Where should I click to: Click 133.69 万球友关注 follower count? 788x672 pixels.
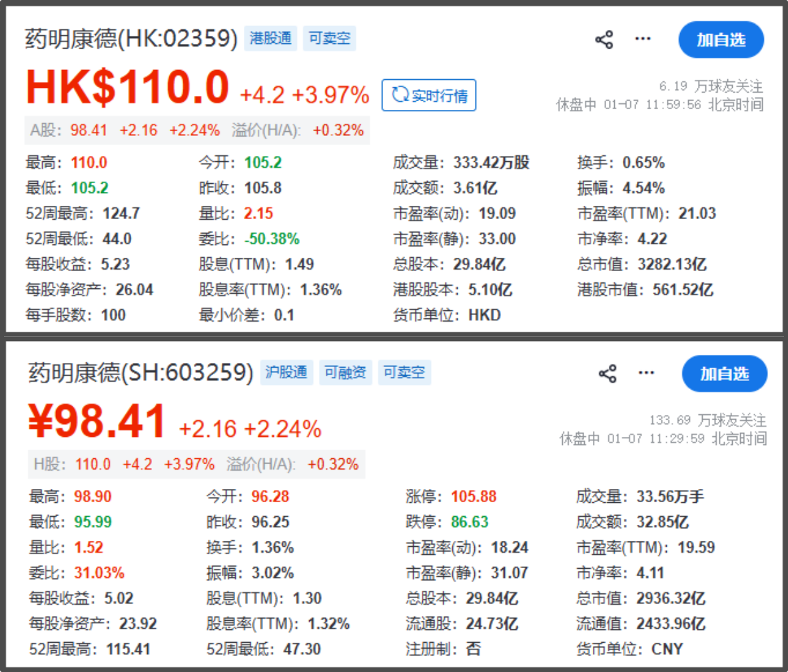(707, 420)
